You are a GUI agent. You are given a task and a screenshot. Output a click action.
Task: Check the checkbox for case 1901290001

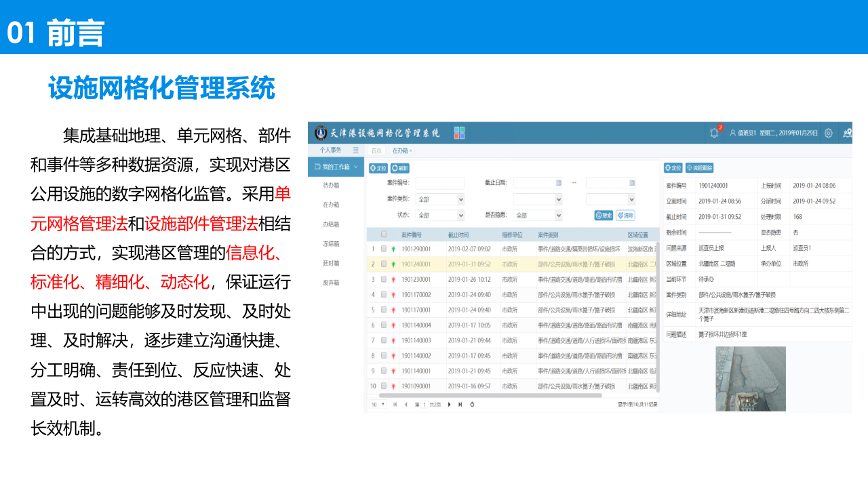[x=384, y=249]
